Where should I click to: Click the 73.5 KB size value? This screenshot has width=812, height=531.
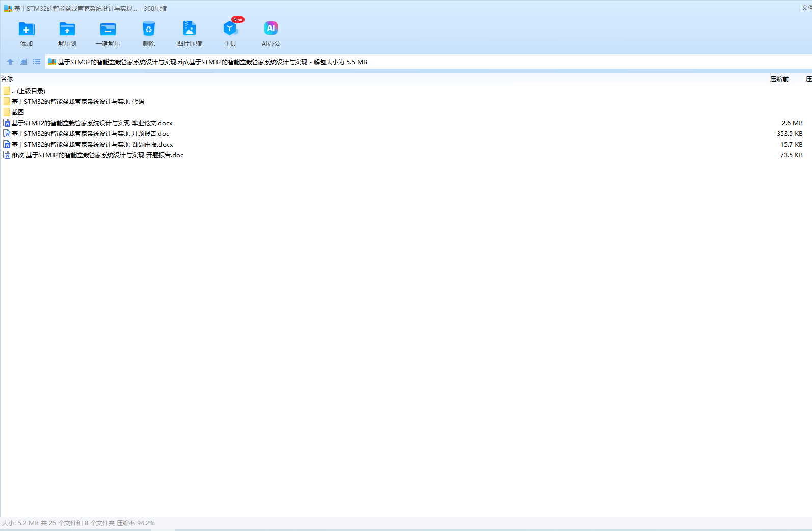[792, 155]
